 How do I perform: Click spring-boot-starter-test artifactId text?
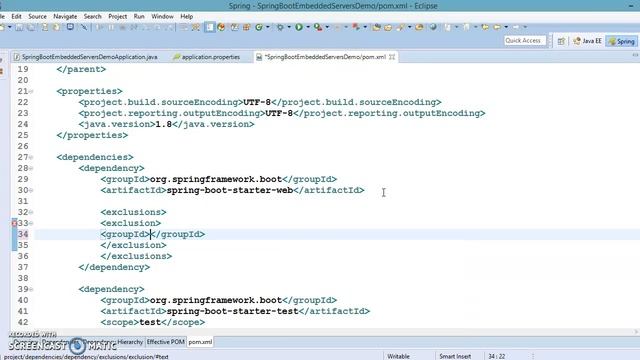click(233, 311)
